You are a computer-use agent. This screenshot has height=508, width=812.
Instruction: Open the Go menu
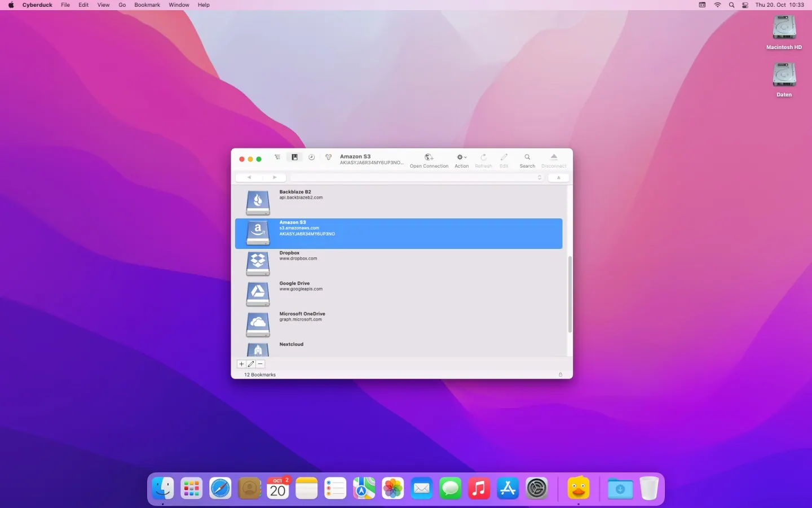122,5
